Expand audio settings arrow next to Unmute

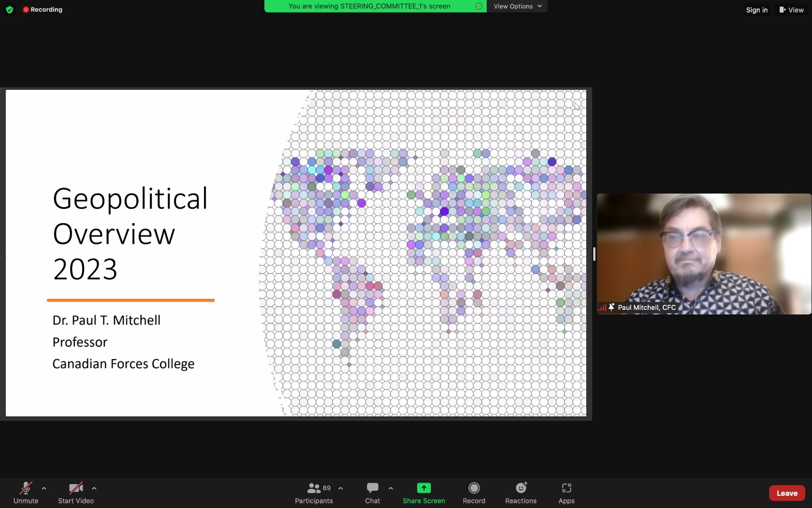(44, 488)
